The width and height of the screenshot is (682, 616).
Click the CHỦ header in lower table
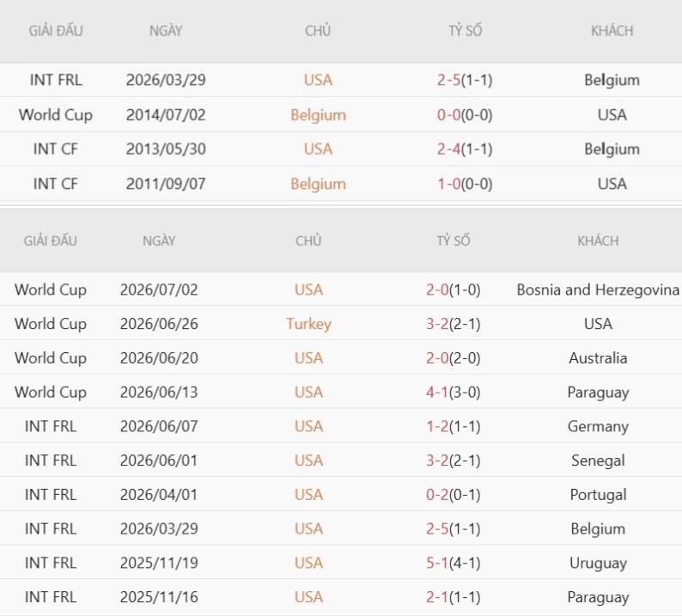(308, 241)
